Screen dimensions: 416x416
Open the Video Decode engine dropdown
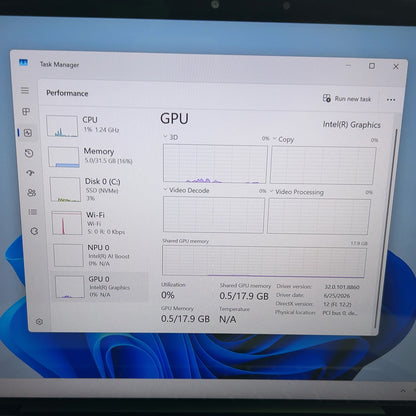[186, 190]
